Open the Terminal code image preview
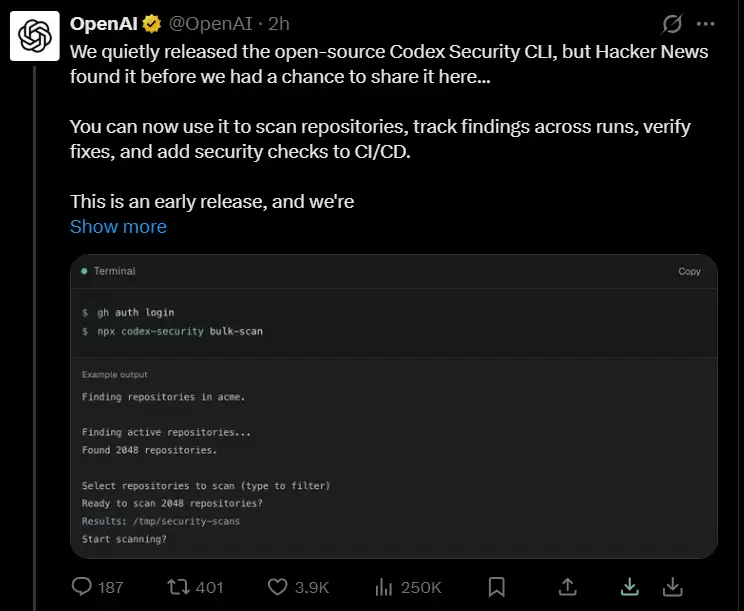The image size is (744, 611). (x=394, y=407)
